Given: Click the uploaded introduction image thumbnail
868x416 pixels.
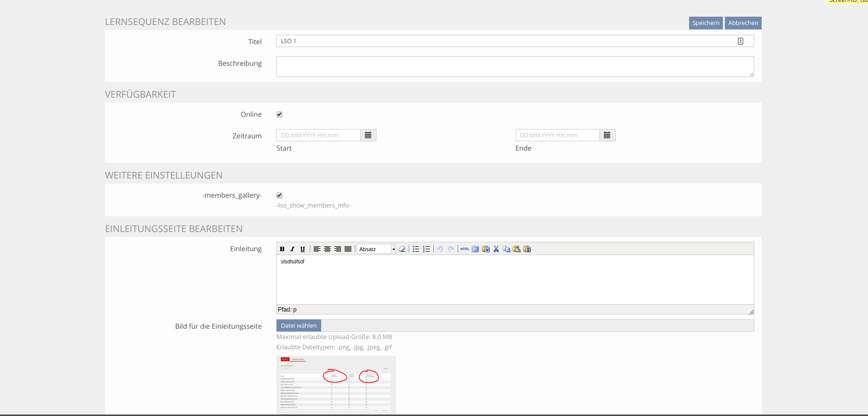Looking at the screenshot, I should click(336, 385).
